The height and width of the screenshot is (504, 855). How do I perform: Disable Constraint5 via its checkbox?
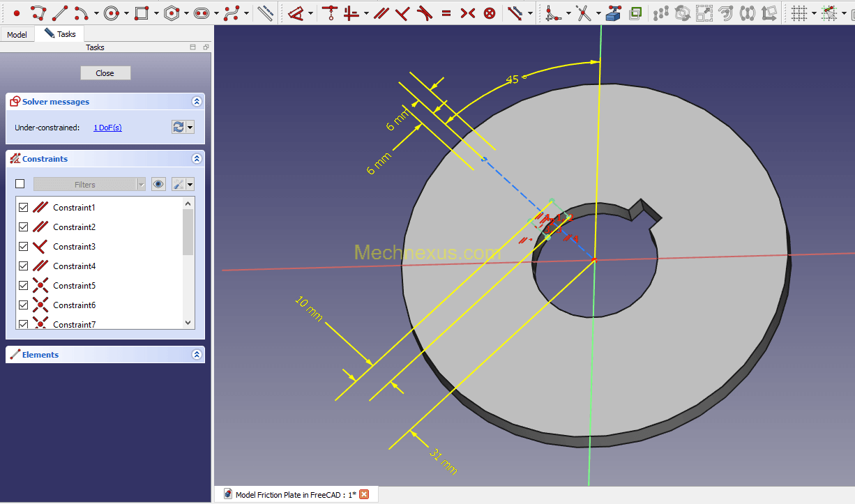click(23, 286)
